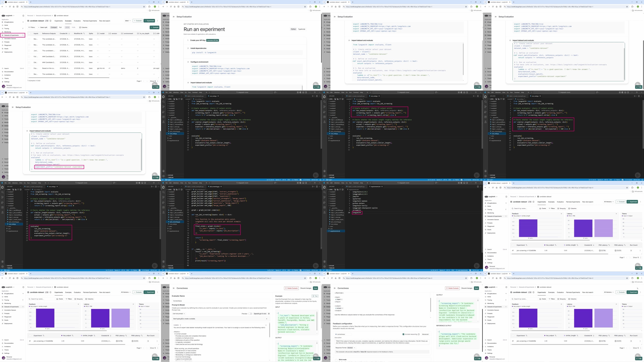This screenshot has height=362, width=644.
Task: Click dataset info icon in Examples-table window
Action: (51, 21)
